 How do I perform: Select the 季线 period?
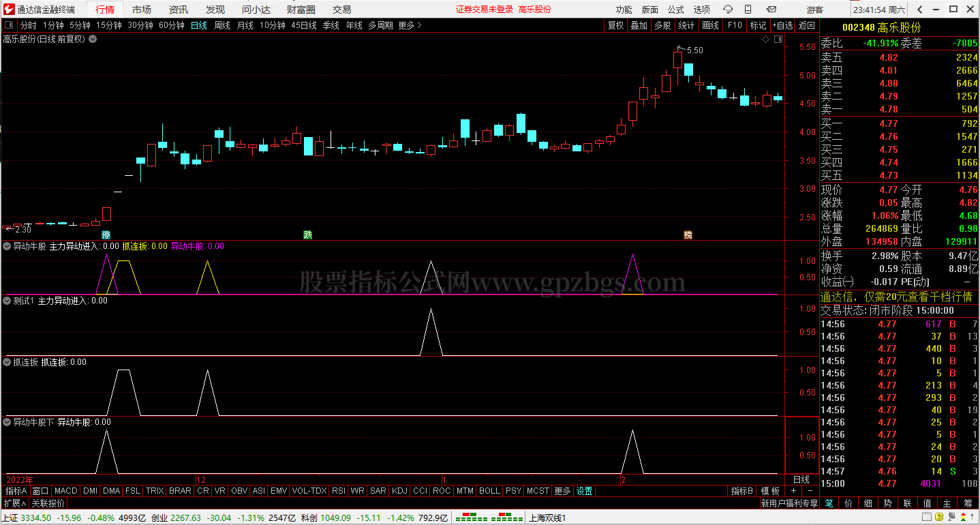tap(331, 25)
